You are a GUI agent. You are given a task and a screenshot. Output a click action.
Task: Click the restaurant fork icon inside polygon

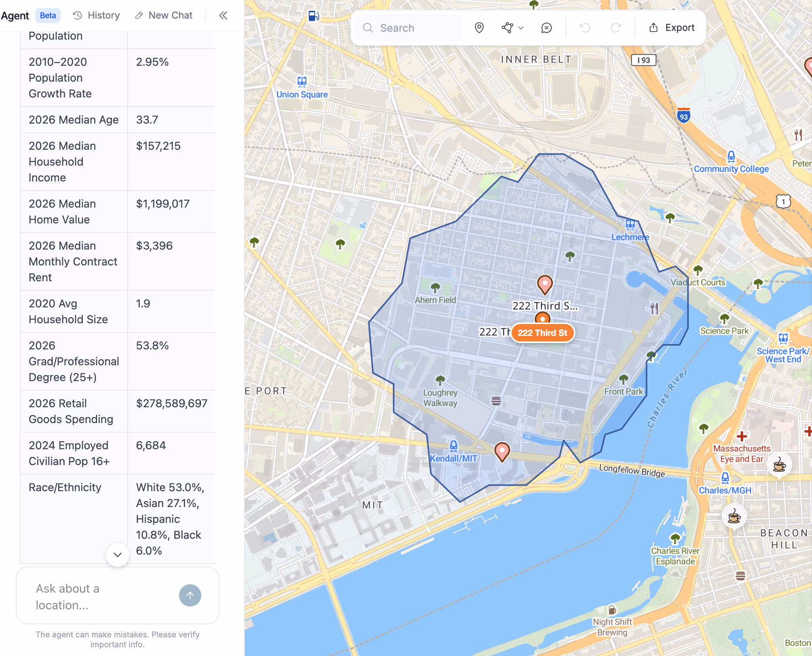click(x=654, y=308)
